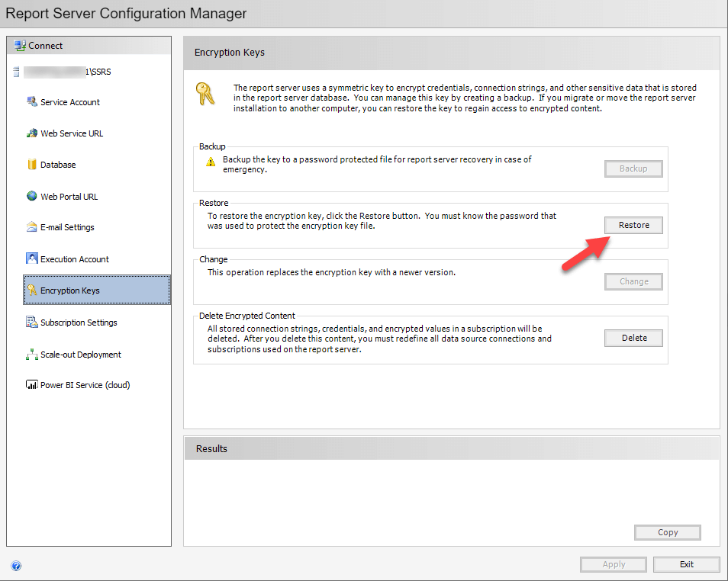Click the Execution Account icon
The width and height of the screenshot is (728, 581).
point(31,258)
